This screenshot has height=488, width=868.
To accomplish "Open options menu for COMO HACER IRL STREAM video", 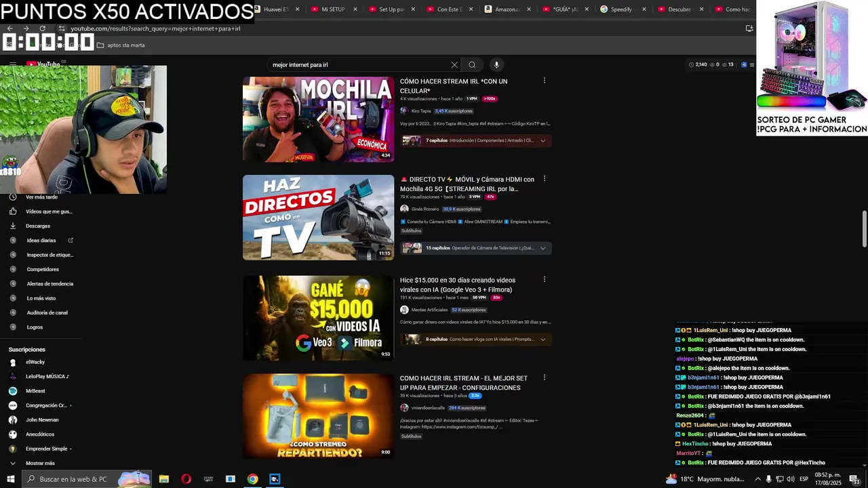I will (x=544, y=378).
